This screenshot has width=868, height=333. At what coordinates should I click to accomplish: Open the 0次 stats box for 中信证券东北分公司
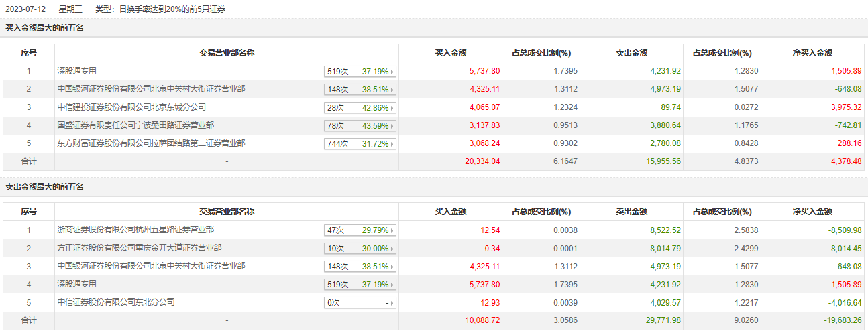pyautogui.click(x=360, y=302)
